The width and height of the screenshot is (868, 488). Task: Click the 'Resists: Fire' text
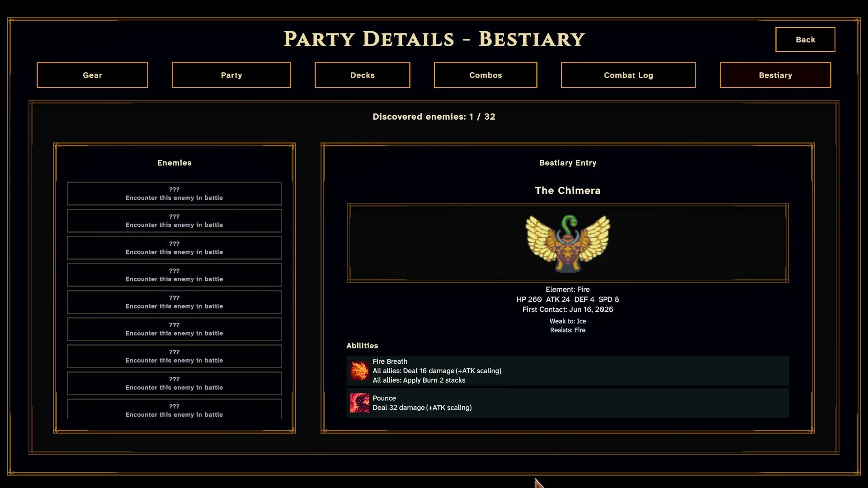[x=568, y=330]
